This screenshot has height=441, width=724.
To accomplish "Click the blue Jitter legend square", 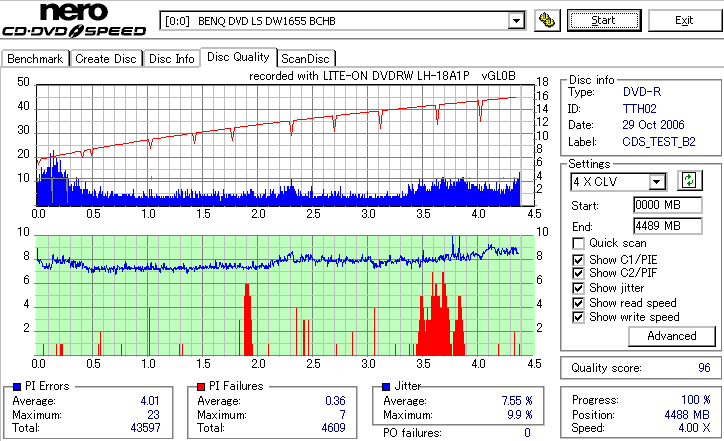I will tap(386, 387).
